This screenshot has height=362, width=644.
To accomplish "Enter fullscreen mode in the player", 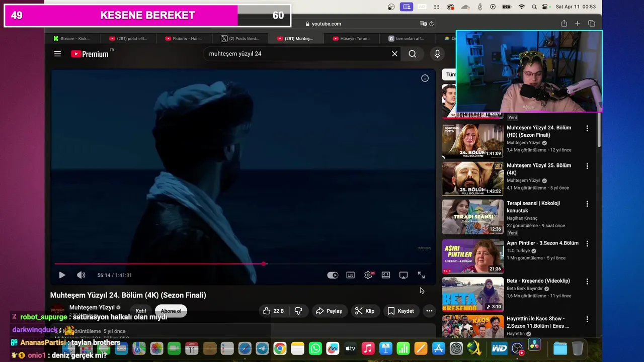I will pyautogui.click(x=421, y=275).
